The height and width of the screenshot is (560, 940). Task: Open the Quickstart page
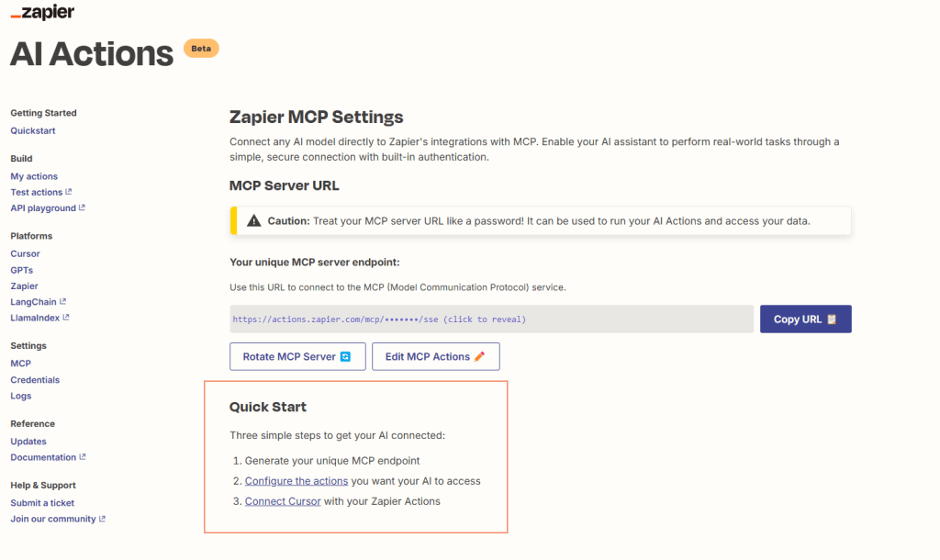tap(33, 130)
